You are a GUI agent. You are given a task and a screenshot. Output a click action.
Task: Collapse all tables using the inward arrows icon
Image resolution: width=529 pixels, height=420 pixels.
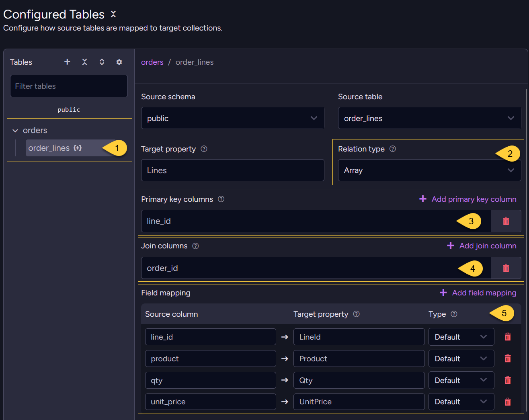(84, 62)
